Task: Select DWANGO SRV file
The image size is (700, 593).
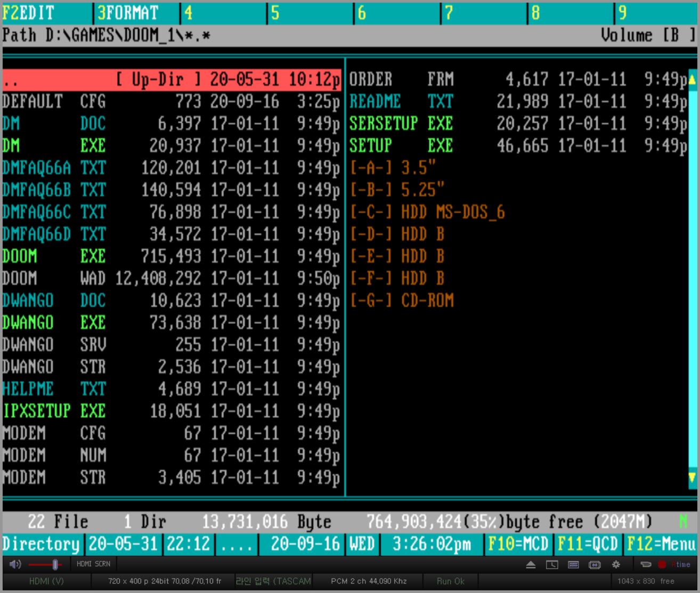Action: click(x=172, y=345)
